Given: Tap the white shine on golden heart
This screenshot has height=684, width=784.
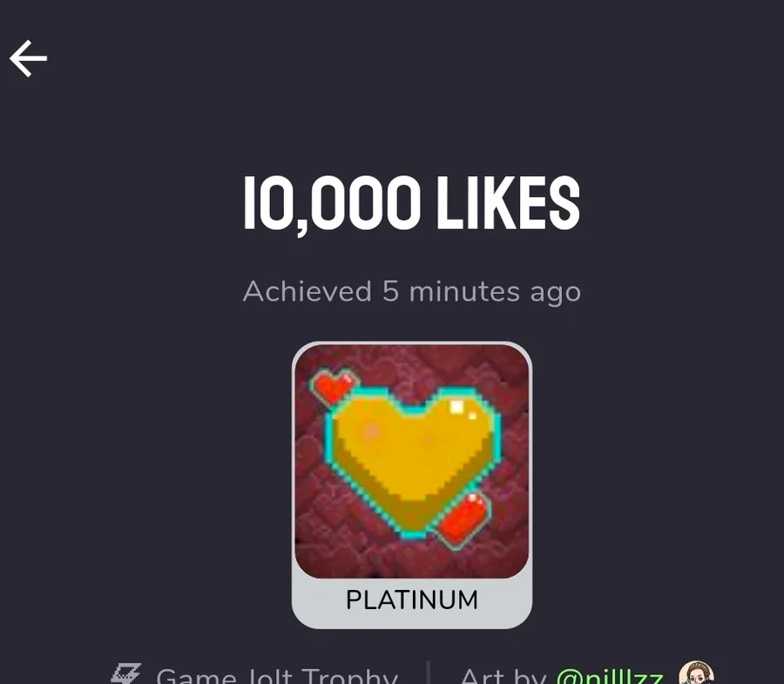Looking at the screenshot, I should pyautogui.click(x=456, y=407).
